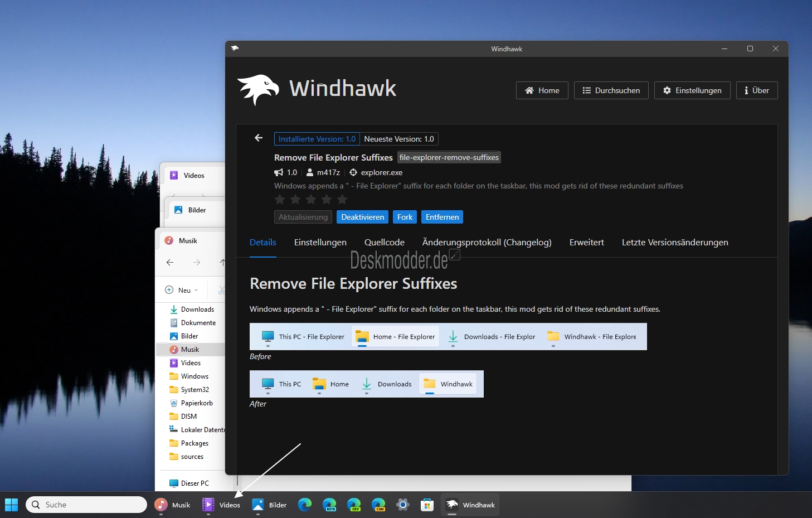Open Bilder from the taskbar

coord(270,505)
